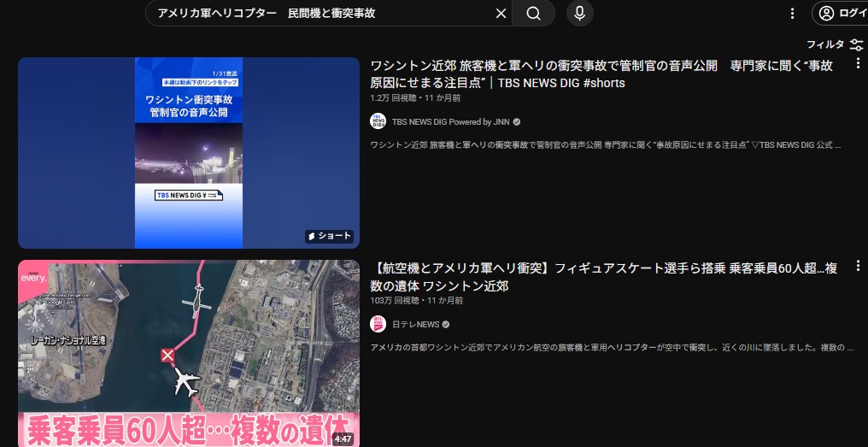Open the three-dot settings menu in the header
This screenshot has height=447, width=868.
click(792, 14)
